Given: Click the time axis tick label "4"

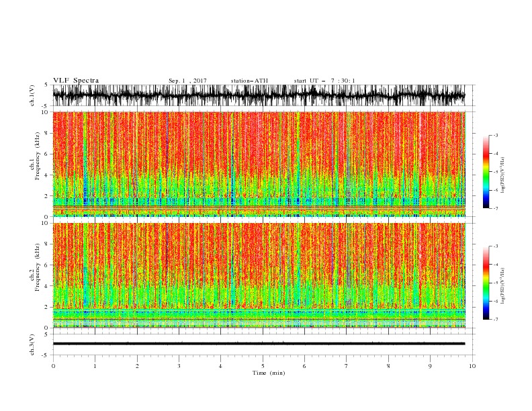Looking at the screenshot, I should (x=220, y=366).
